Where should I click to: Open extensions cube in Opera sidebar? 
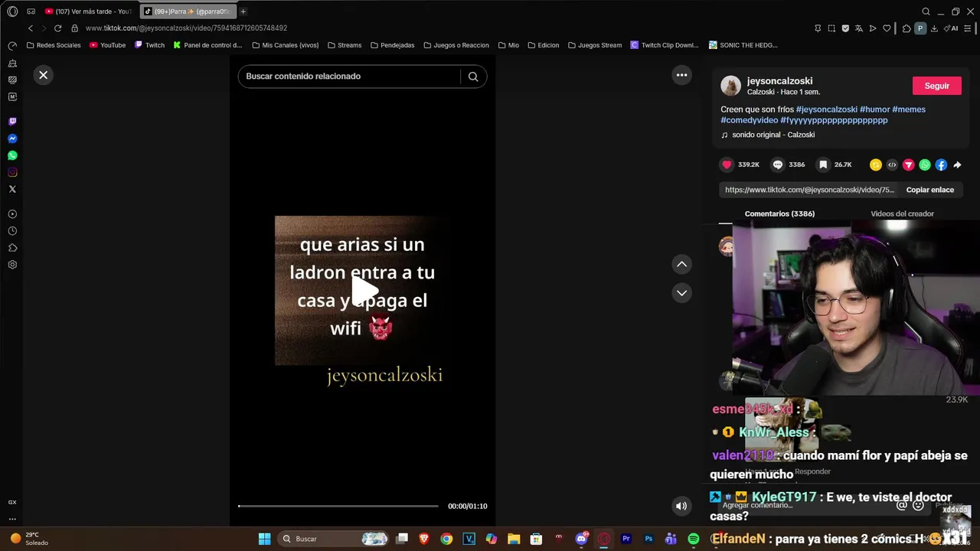12,248
